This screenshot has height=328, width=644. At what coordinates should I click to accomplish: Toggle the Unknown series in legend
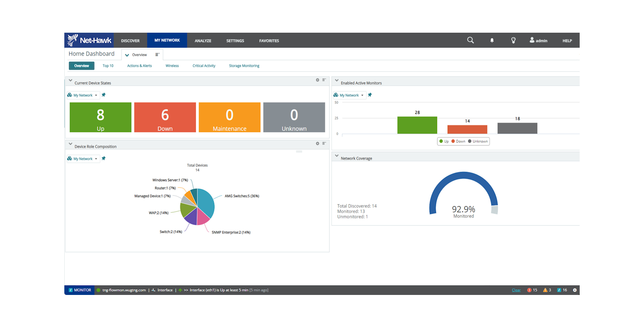tap(478, 142)
